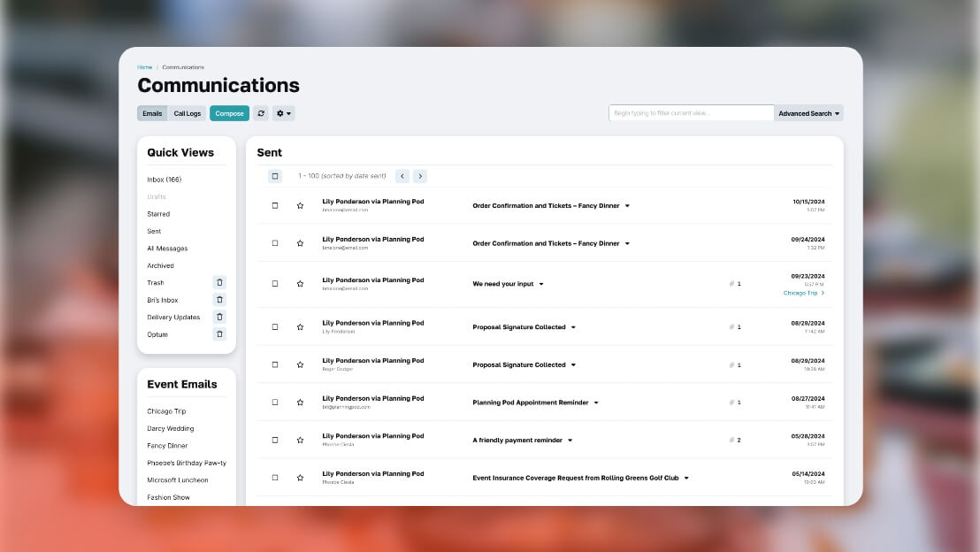The width and height of the screenshot is (980, 552).
Task: Click attachment icon on friendly payment reminder
Action: [x=731, y=441]
